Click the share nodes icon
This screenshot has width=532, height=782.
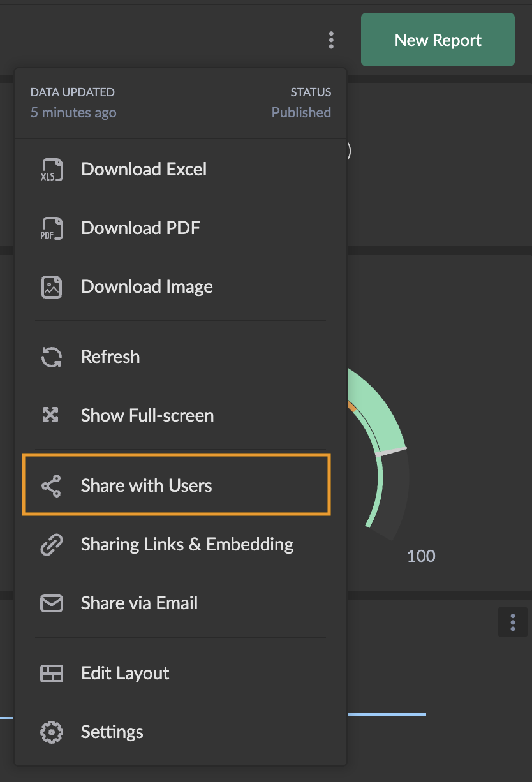[x=51, y=486]
